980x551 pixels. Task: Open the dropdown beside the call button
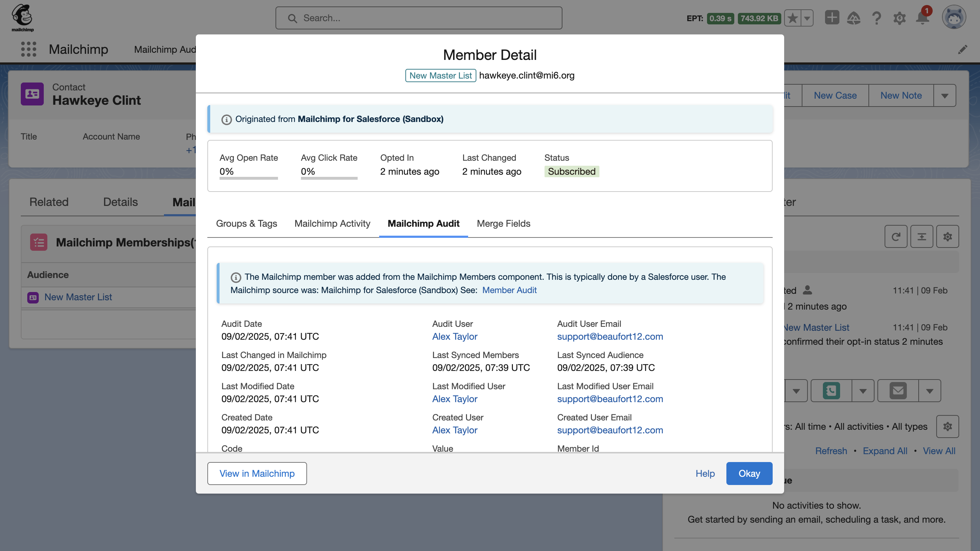(x=863, y=391)
